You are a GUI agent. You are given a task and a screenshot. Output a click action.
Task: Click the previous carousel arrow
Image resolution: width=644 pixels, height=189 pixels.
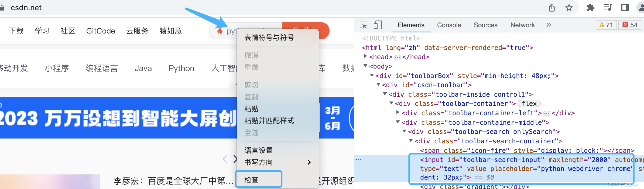click(225, 159)
